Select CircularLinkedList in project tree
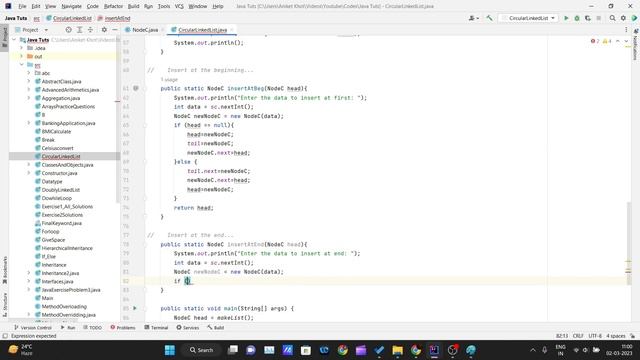This screenshot has width=640, height=360. tap(61, 156)
